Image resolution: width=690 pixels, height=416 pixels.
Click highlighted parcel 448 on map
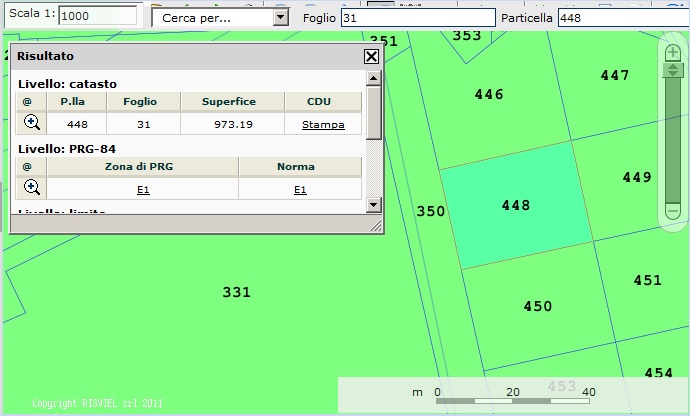(516, 205)
